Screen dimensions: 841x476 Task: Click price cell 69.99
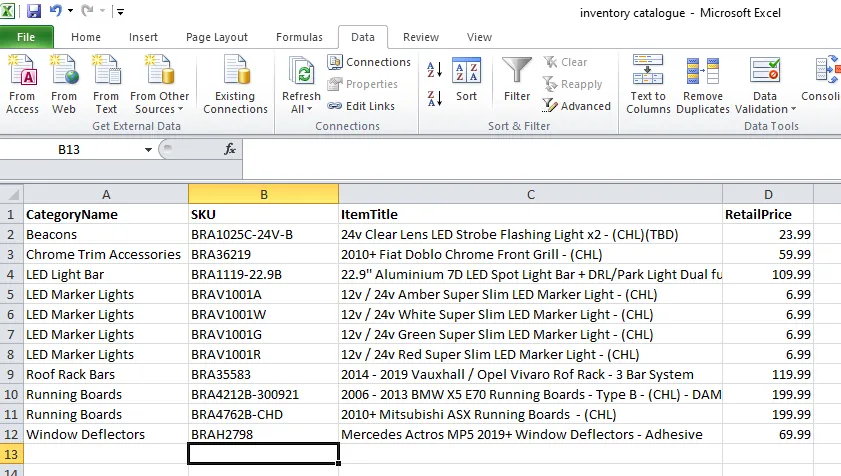click(768, 435)
